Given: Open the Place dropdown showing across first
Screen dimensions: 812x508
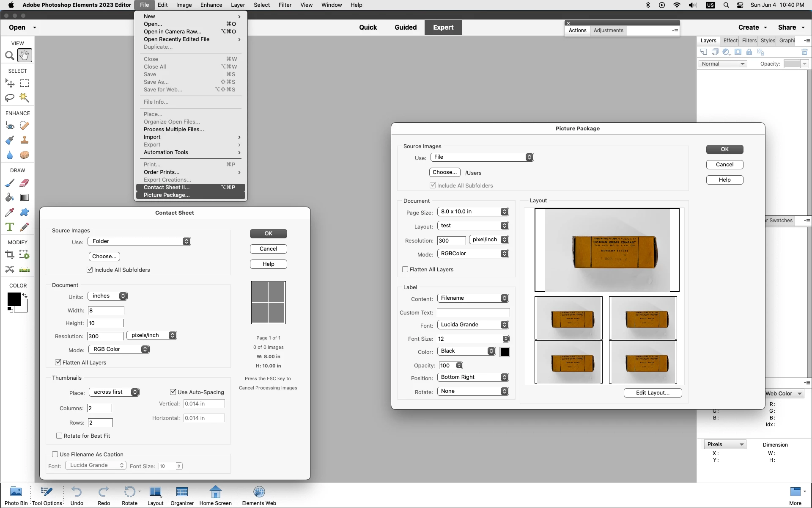Looking at the screenshot, I should pyautogui.click(x=114, y=392).
